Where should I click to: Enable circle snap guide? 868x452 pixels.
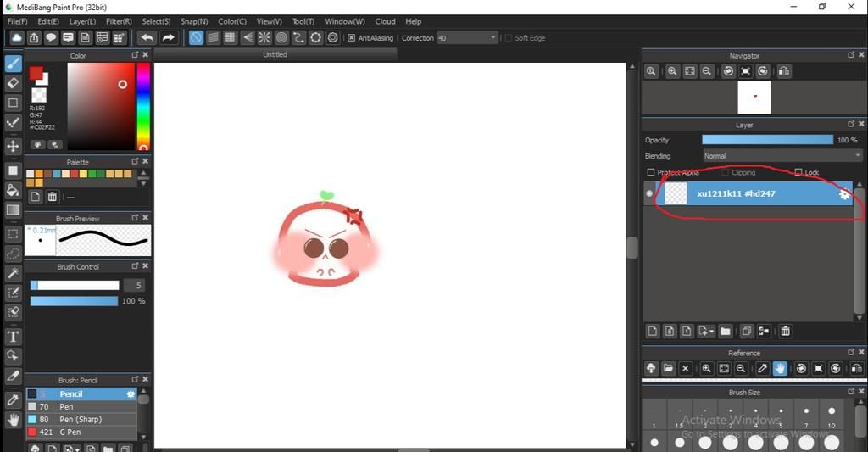[x=281, y=37]
